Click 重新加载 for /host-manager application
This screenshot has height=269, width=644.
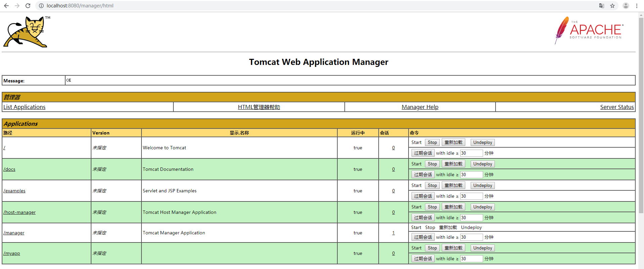click(x=454, y=207)
